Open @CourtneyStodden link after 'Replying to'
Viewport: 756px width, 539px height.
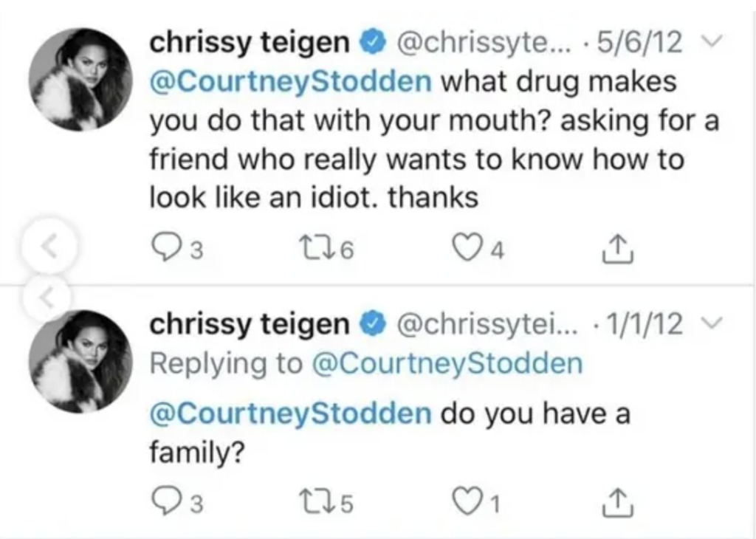(x=447, y=363)
